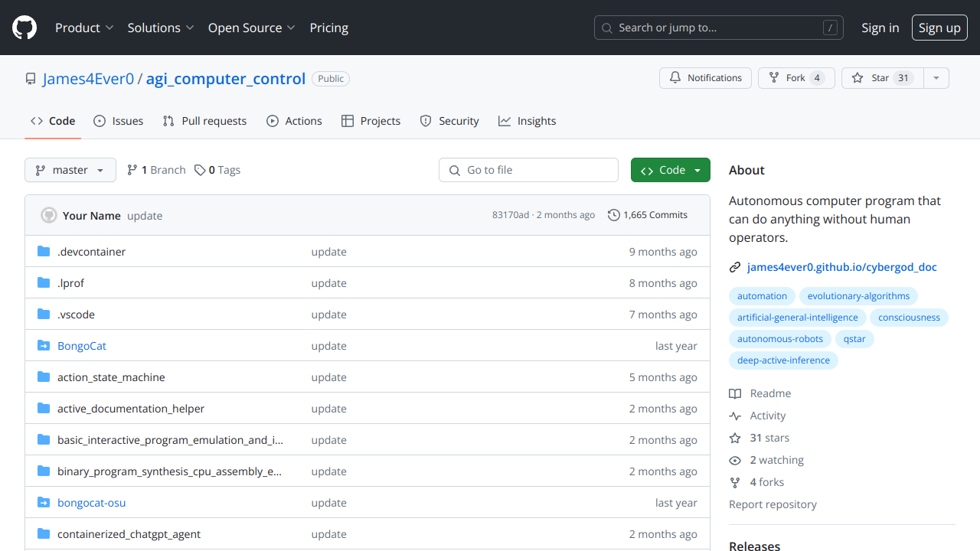The image size is (980, 551).
Task: Open the Issues tab
Action: pyautogui.click(x=119, y=121)
